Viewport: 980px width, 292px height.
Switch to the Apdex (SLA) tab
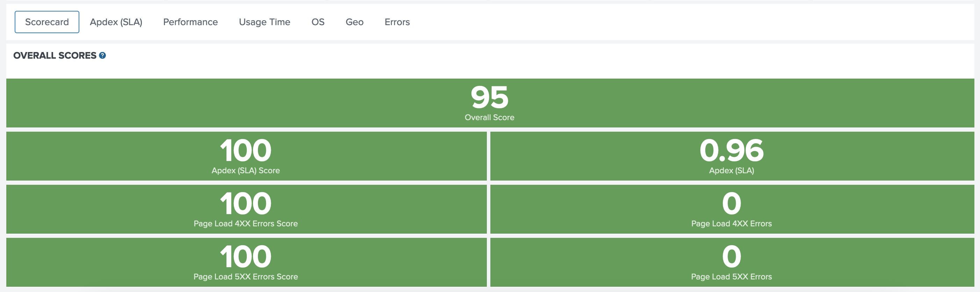pos(116,22)
